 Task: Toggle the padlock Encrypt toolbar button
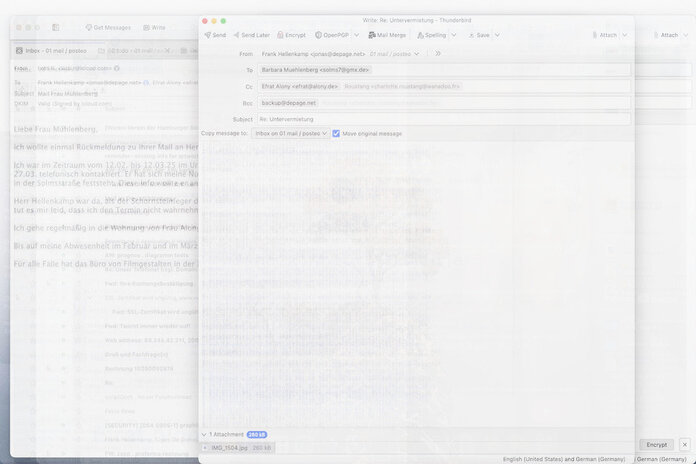[292, 35]
